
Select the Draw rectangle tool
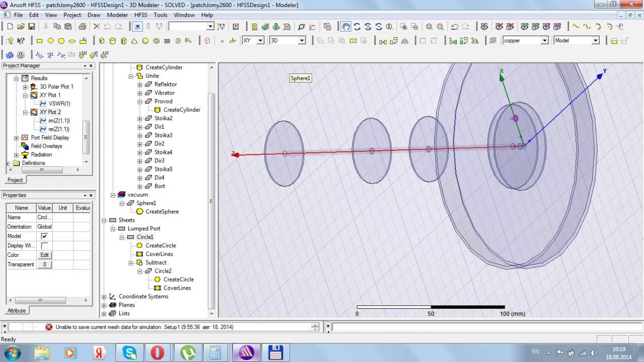pos(40,41)
